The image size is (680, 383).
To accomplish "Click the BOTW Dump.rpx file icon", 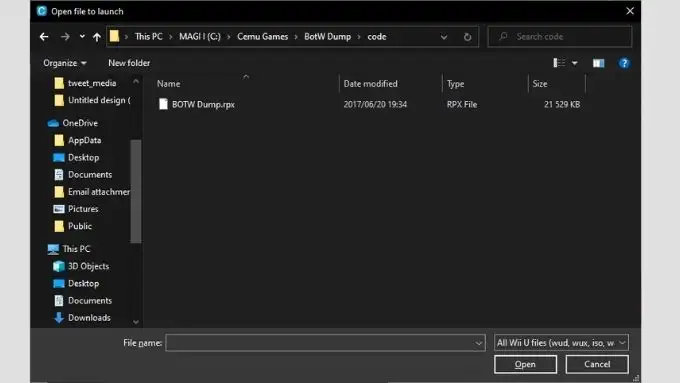I will pyautogui.click(x=163, y=104).
